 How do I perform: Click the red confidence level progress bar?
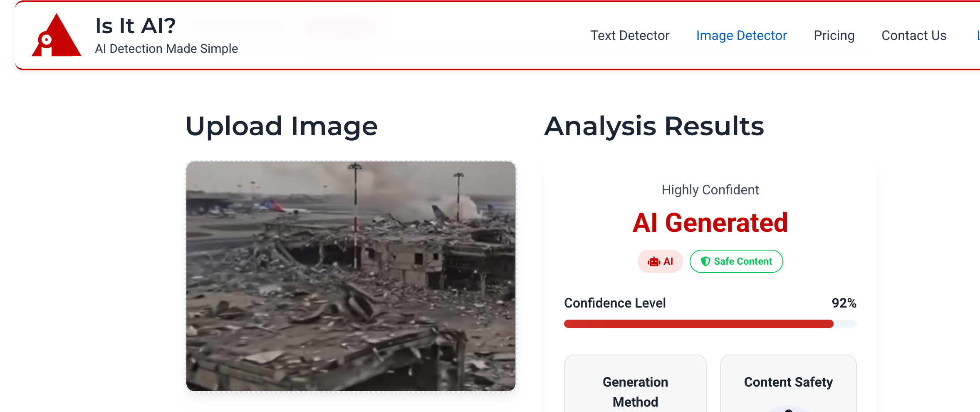point(710,324)
